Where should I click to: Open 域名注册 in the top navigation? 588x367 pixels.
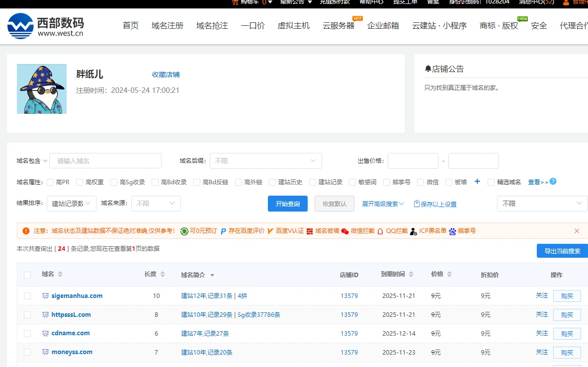[x=168, y=26]
